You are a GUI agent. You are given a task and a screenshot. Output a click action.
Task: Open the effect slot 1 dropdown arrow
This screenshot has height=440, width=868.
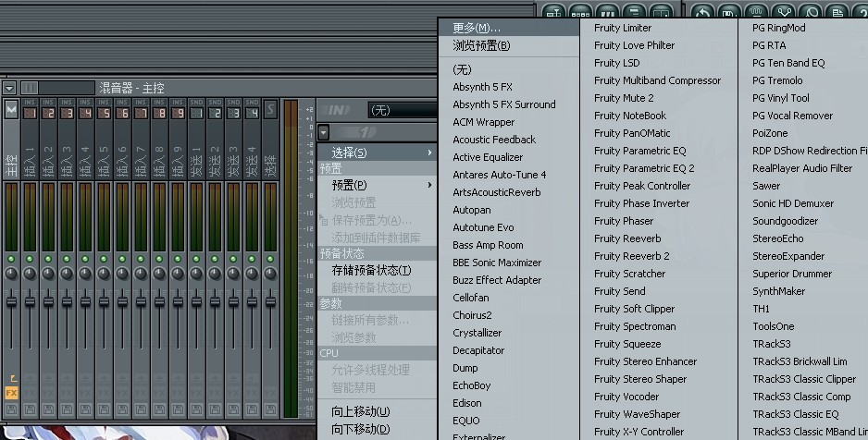[324, 132]
